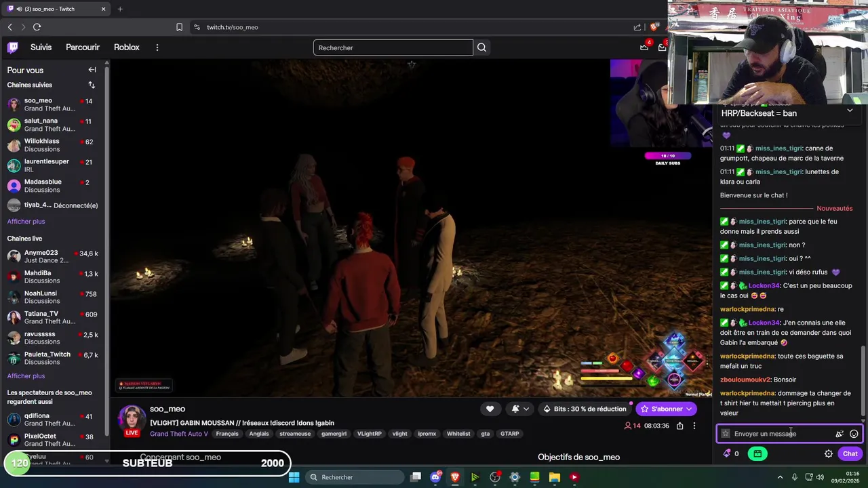Click the chat identity star badge icon
The width and height of the screenshot is (868, 488).
pyautogui.click(x=726, y=434)
